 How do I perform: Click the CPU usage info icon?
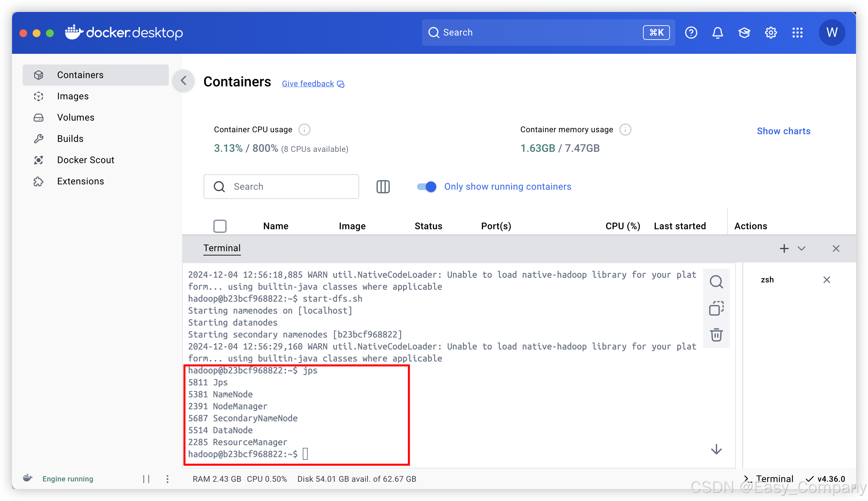(x=304, y=130)
